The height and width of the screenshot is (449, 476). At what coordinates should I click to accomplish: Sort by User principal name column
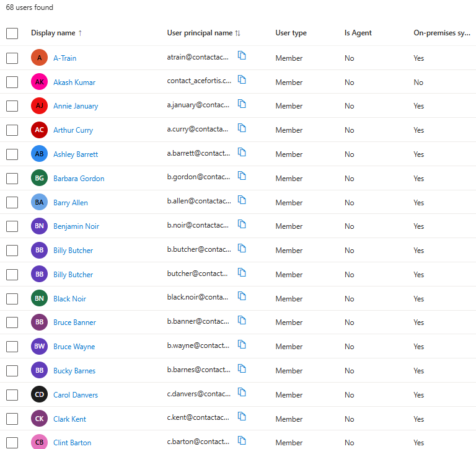pyautogui.click(x=203, y=33)
